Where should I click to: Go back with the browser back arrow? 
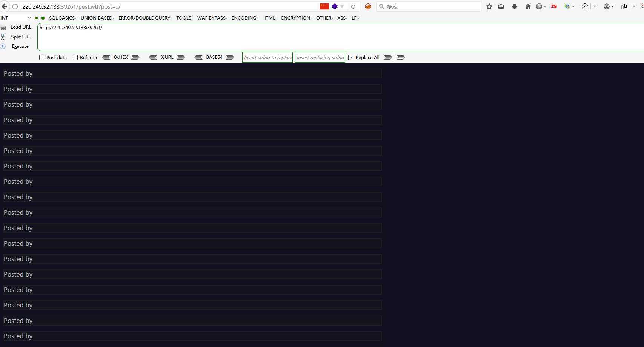(5, 6)
